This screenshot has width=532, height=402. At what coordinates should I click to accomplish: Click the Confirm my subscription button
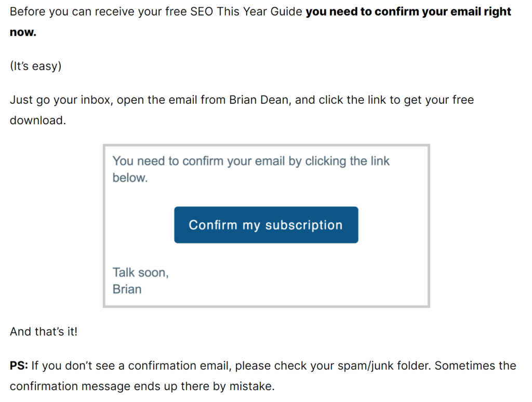(266, 225)
